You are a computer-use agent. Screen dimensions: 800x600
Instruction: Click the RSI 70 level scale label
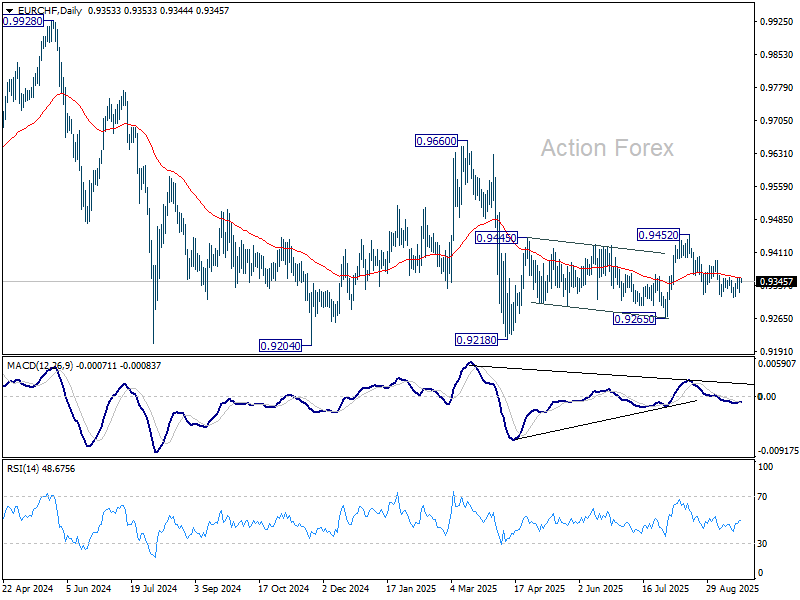762,496
